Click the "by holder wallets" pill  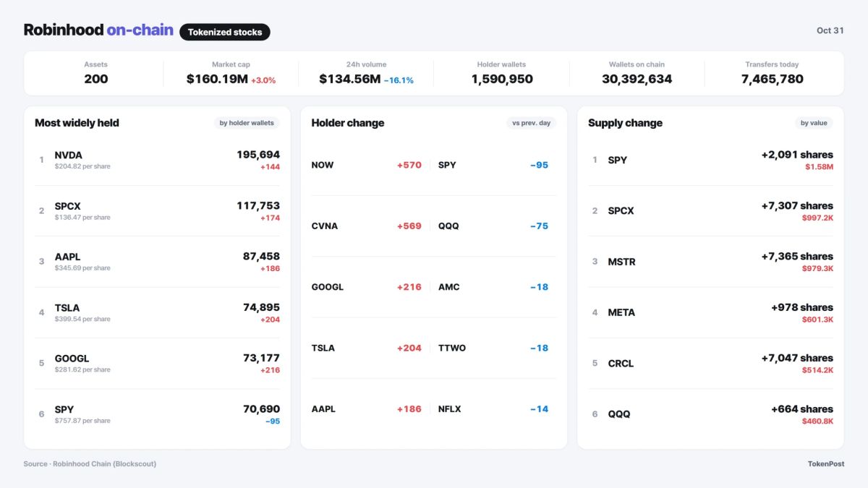pyautogui.click(x=247, y=123)
